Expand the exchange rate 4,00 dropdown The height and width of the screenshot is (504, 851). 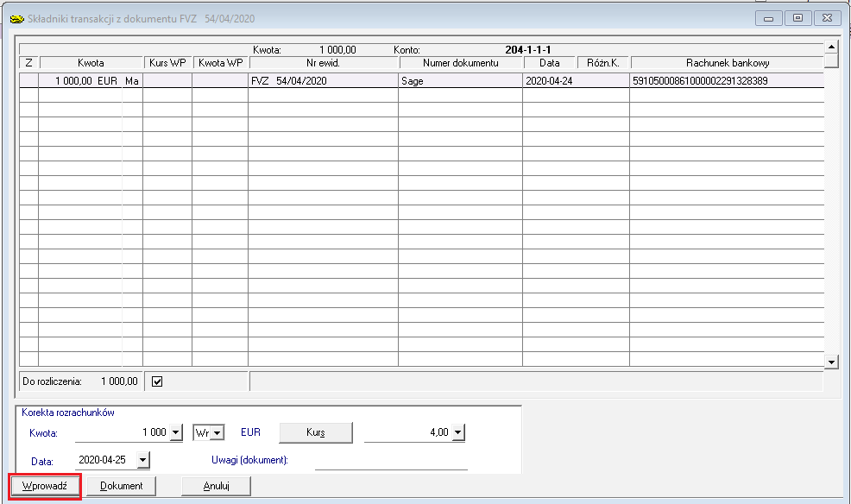[458, 432]
